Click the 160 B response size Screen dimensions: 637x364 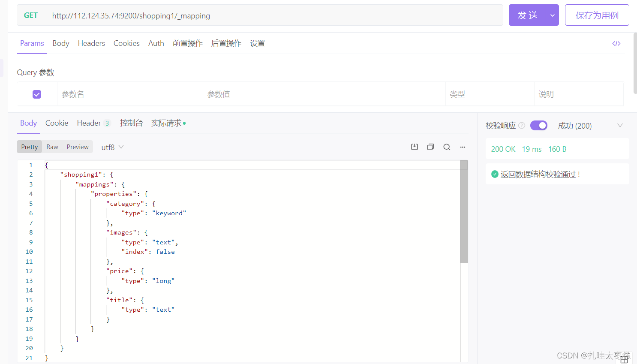[x=557, y=149]
